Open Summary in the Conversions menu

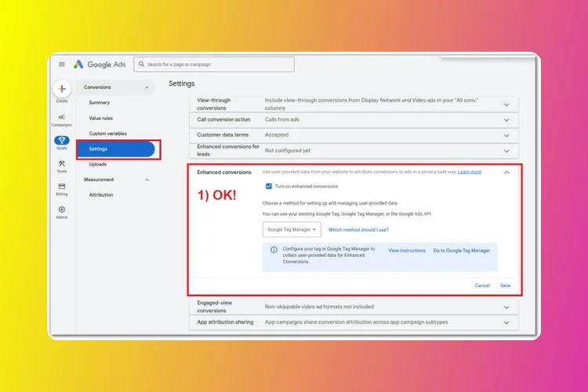(x=100, y=103)
